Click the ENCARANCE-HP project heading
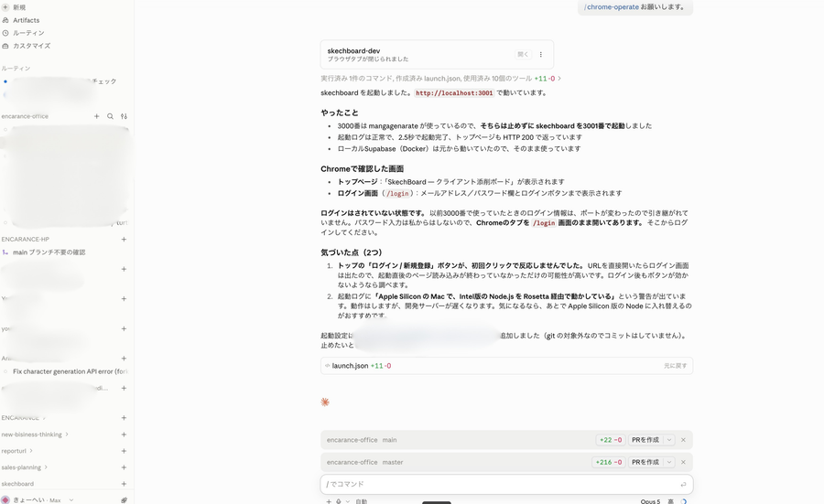 [26, 239]
